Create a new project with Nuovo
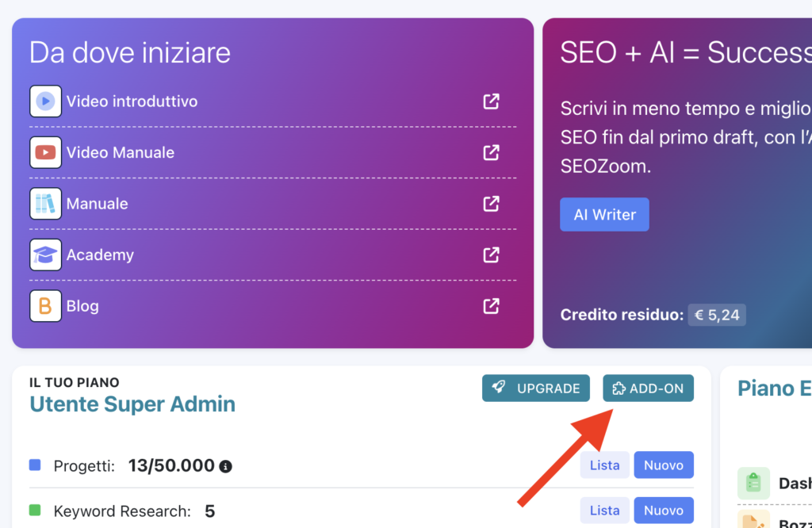812x528 pixels. [664, 465]
